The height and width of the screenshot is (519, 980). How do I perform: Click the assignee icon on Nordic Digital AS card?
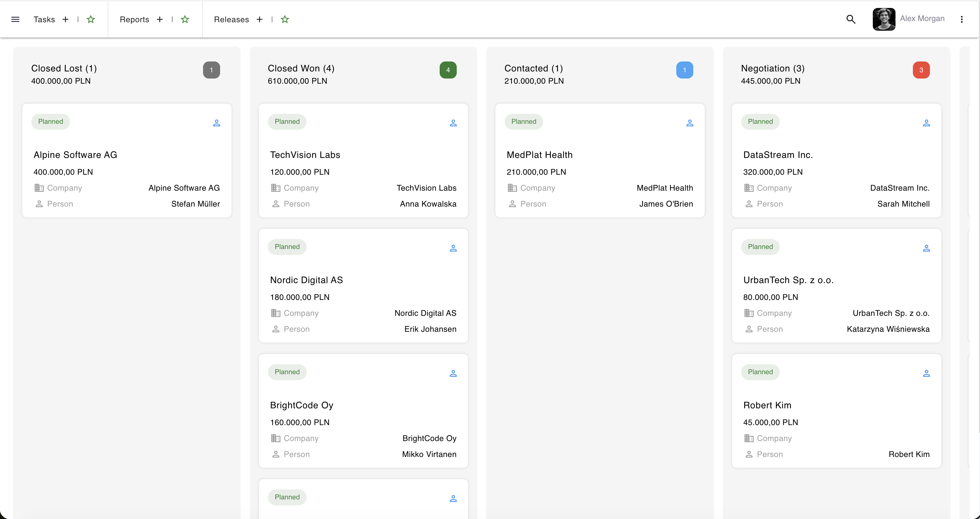453,248
